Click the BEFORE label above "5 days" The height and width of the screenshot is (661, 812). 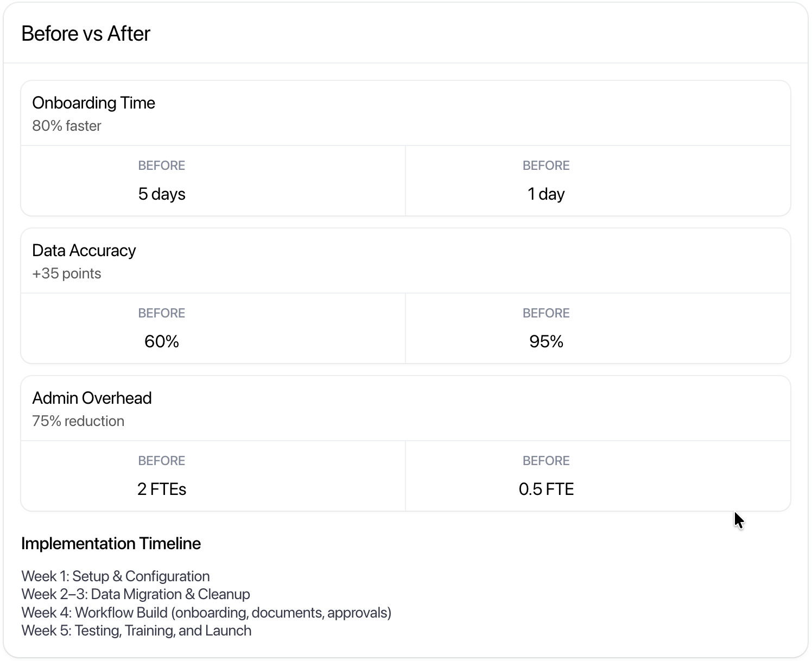pyautogui.click(x=162, y=166)
